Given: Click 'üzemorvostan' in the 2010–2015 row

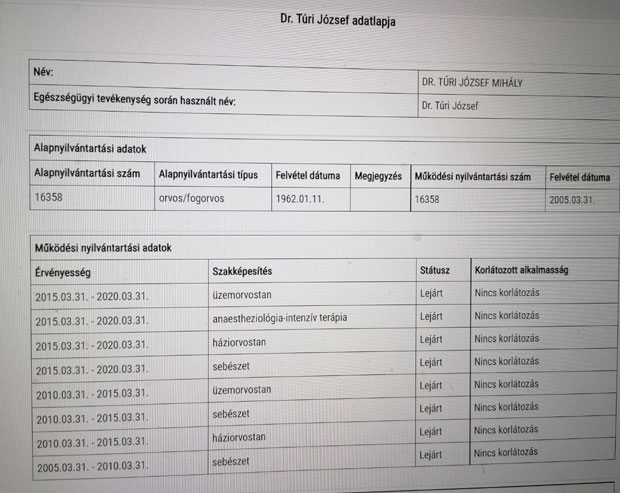Looking at the screenshot, I should coord(242,390).
